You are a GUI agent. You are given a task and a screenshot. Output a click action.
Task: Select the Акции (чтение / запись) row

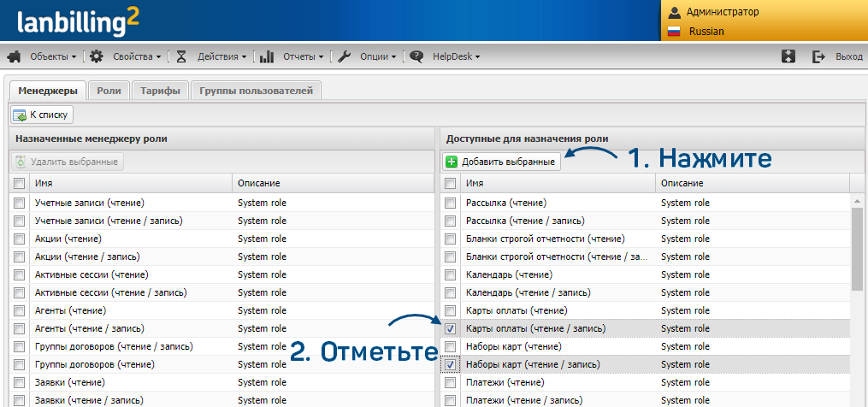point(221,257)
